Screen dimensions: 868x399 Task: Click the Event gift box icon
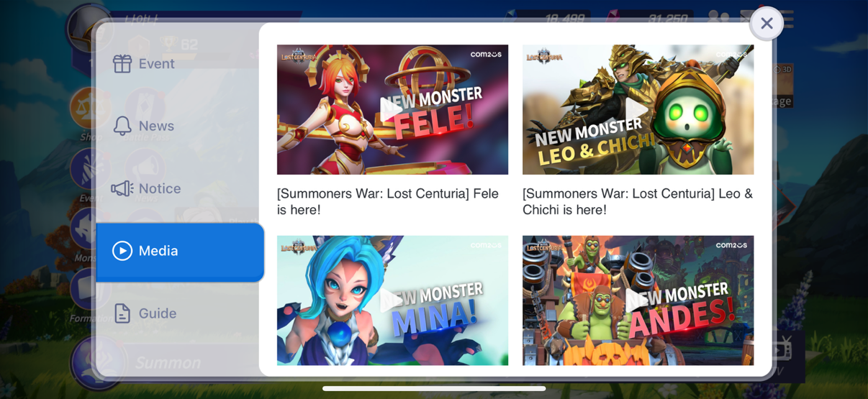coord(122,63)
